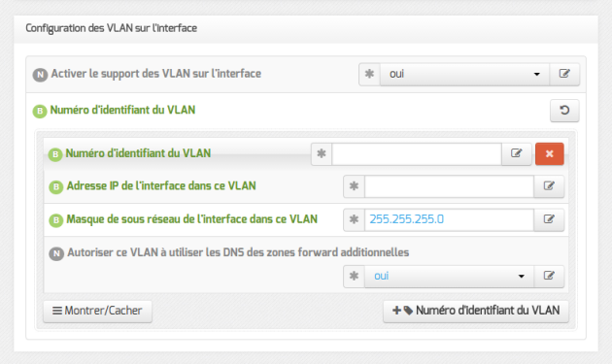Add new Numéro d'identifiant du VLAN entry
Image resolution: width=612 pixels, height=364 pixels.
coord(476,311)
